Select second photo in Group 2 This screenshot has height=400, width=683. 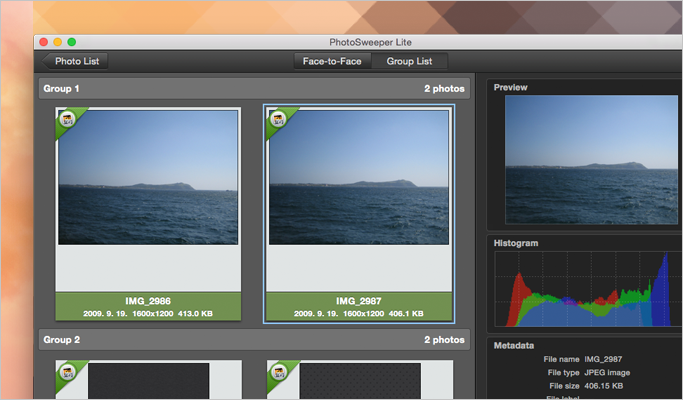[x=359, y=380]
